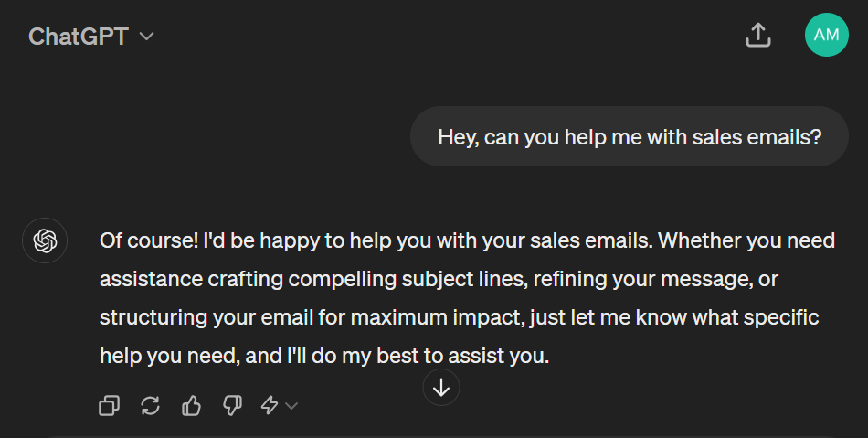Click the word "Hey" in the user bubble

456,137
